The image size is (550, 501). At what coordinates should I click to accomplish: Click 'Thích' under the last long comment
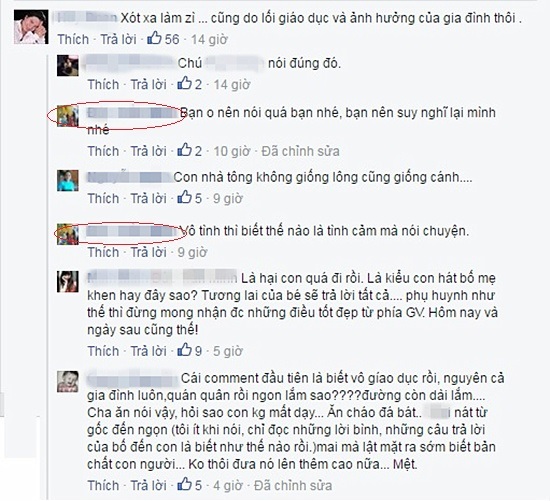[x=103, y=485]
